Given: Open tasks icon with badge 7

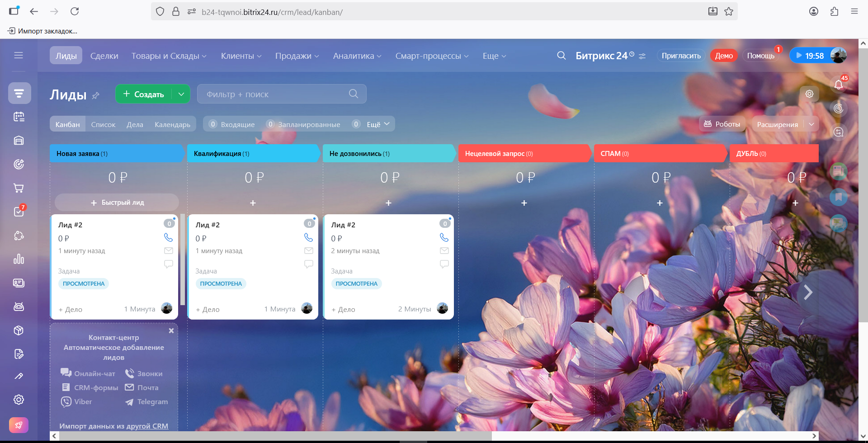Looking at the screenshot, I should (x=19, y=211).
